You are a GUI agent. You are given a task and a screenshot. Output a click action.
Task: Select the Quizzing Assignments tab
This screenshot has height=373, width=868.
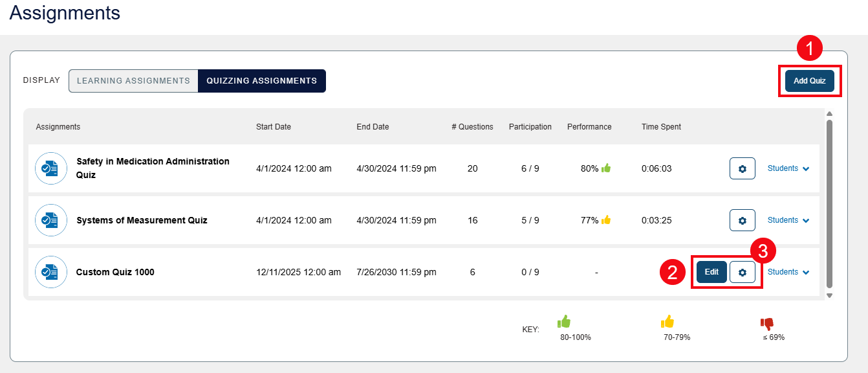pyautogui.click(x=261, y=80)
